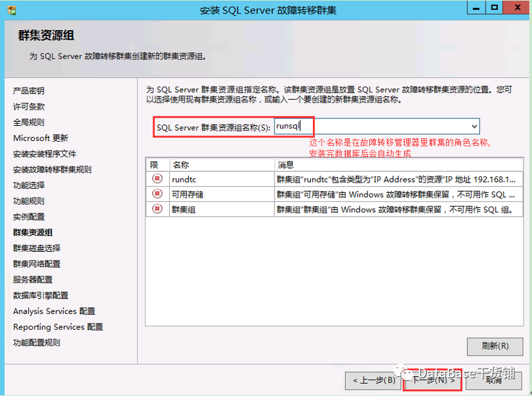Select the rundtc name cell
Screen dimensions: 532x396
point(222,179)
